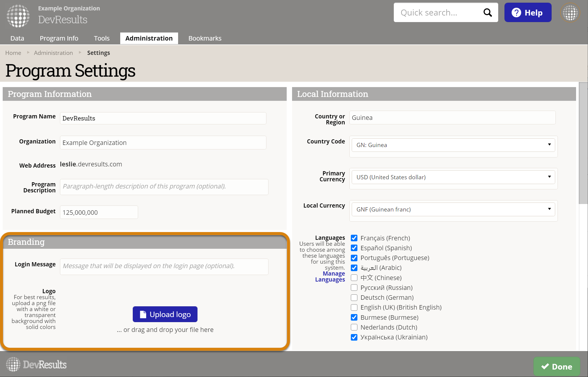Switch to the Program Info tab

click(x=59, y=38)
